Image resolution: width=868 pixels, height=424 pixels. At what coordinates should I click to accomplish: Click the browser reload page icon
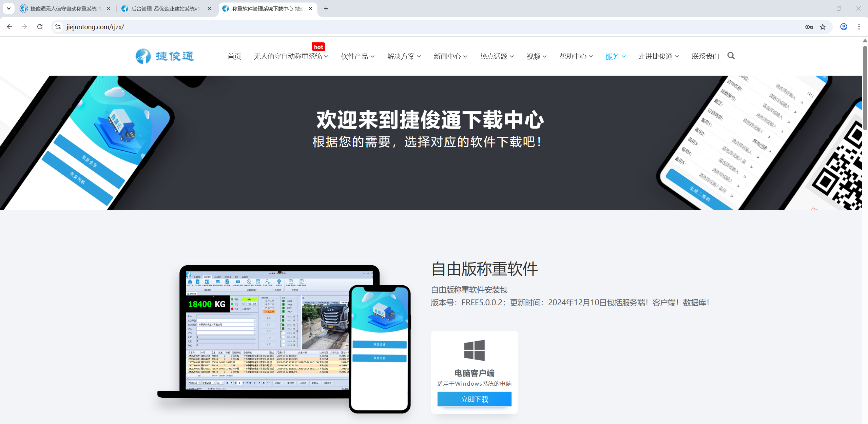point(40,27)
